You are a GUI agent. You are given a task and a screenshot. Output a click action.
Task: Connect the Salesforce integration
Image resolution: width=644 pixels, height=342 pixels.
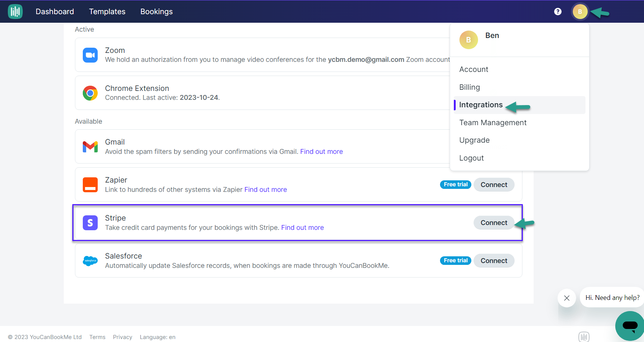[x=494, y=261]
